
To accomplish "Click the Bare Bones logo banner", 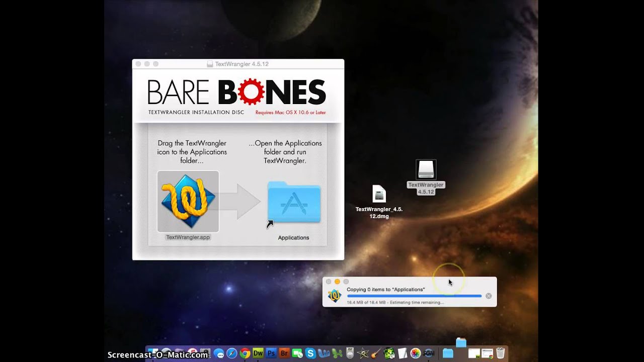I will click(236, 93).
